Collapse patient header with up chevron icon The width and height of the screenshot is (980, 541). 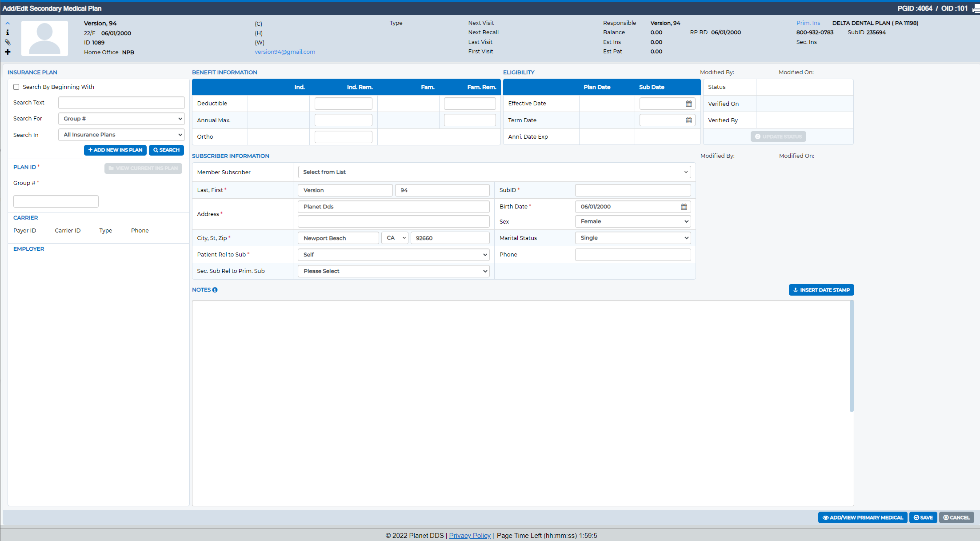[x=8, y=23]
